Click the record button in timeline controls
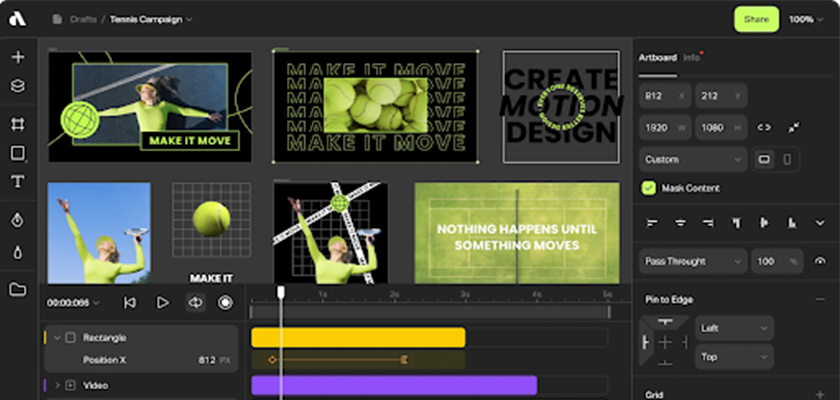Viewport: 840px width, 400px height. [226, 303]
